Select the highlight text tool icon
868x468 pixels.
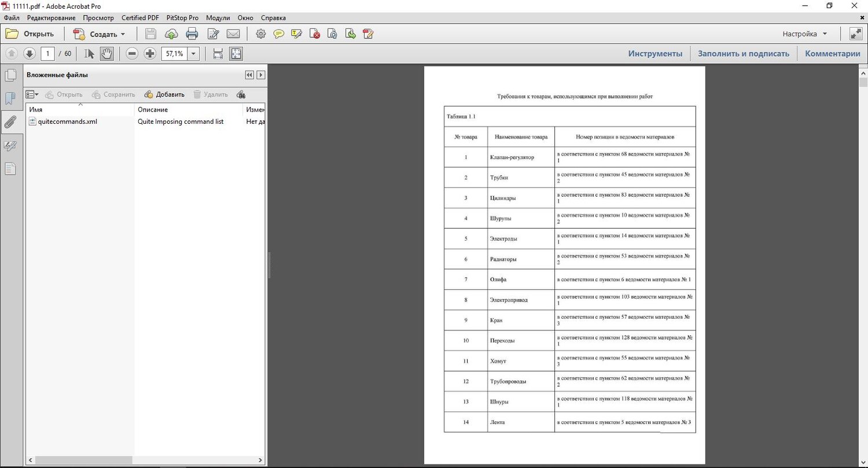click(297, 34)
